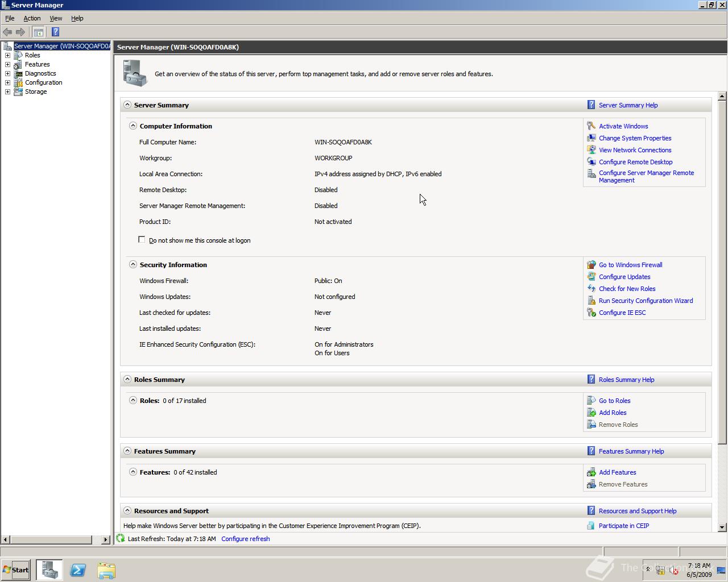Expand the Diagnostics tree node
The width and height of the screenshot is (728, 582).
[x=7, y=73]
